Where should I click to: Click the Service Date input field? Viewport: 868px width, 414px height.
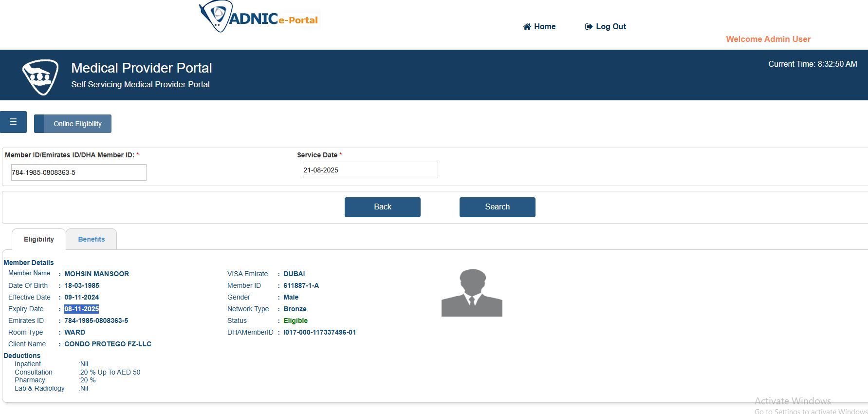370,170
